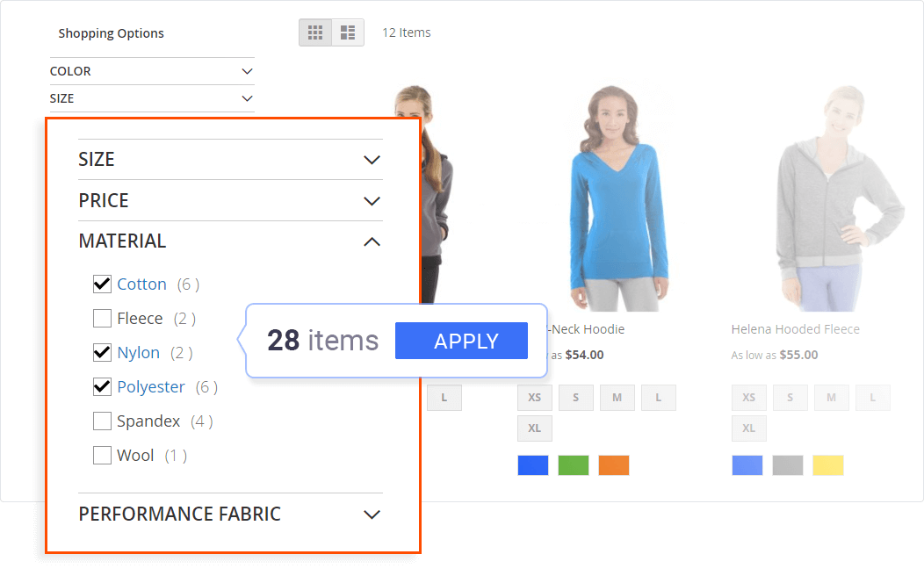Expand the PERFORMANCE FABRIC filter

click(x=372, y=515)
